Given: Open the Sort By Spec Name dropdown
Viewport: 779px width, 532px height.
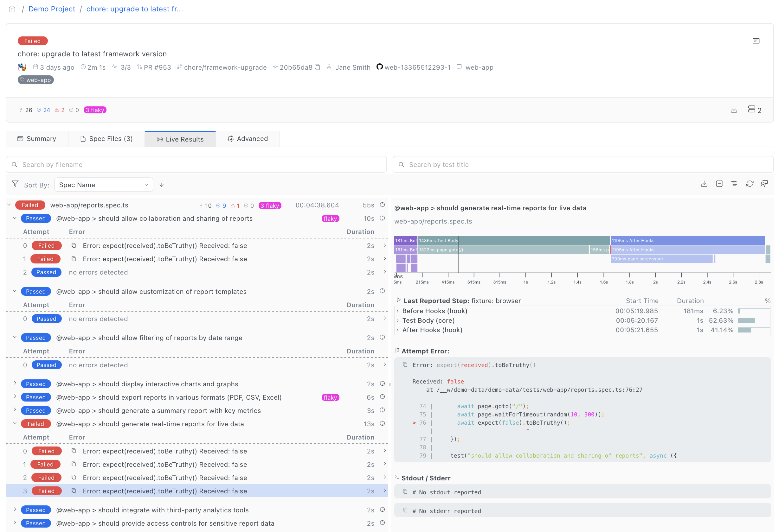Looking at the screenshot, I should tap(104, 185).
